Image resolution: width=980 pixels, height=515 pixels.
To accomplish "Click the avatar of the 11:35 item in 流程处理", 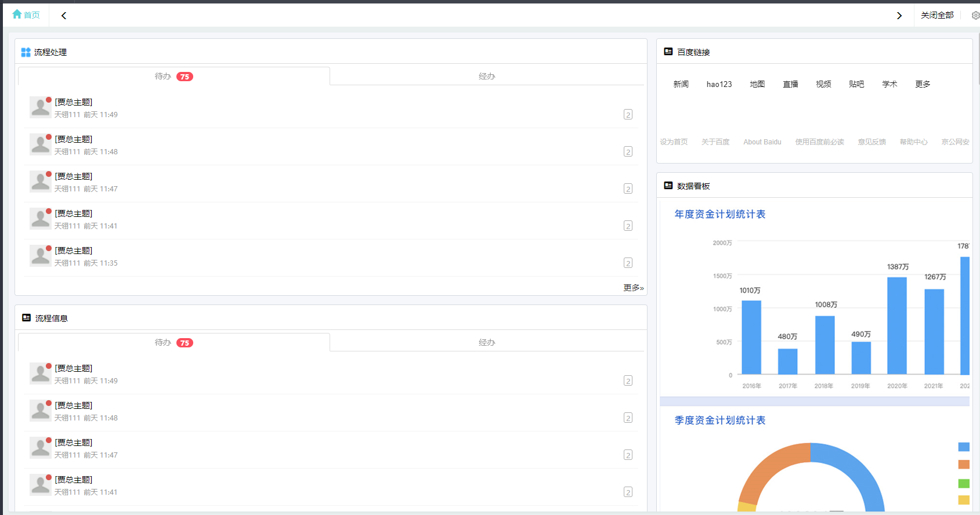I will point(40,256).
